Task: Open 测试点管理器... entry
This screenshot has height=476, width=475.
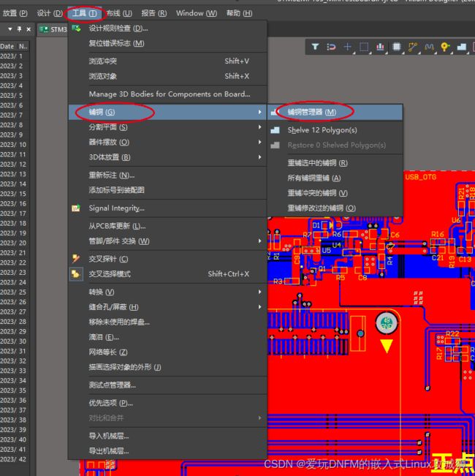Action: (168, 385)
